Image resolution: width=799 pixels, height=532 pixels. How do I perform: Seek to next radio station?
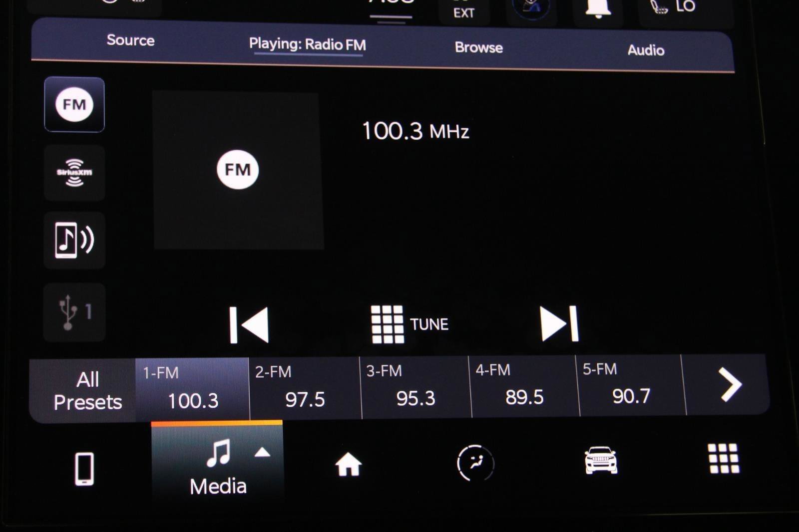(559, 324)
